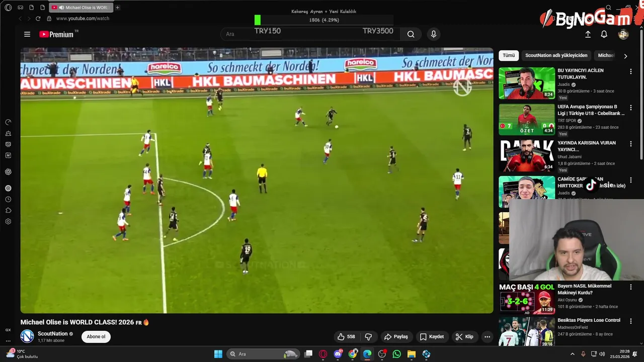
Task: Start voice search with the microphone icon
Action: coord(434,34)
